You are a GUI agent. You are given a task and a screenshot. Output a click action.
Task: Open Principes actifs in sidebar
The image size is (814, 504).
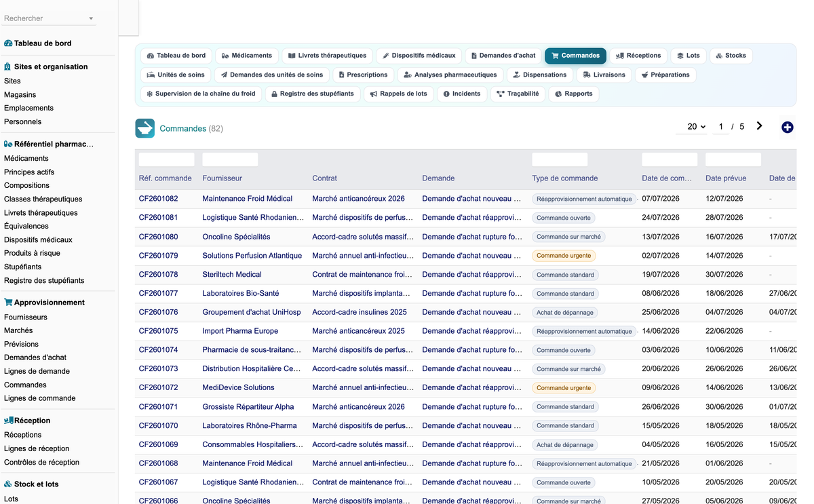click(29, 172)
